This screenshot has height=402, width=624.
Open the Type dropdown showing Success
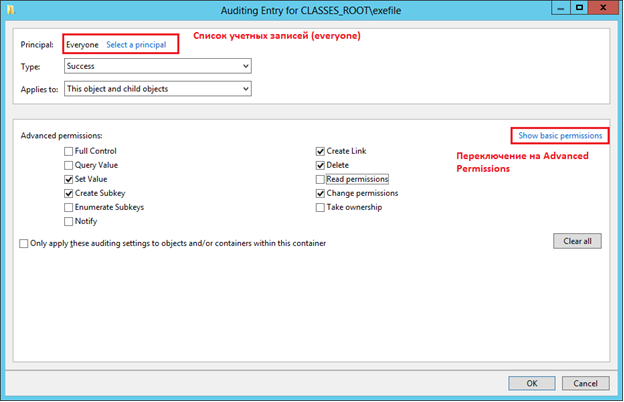158,66
